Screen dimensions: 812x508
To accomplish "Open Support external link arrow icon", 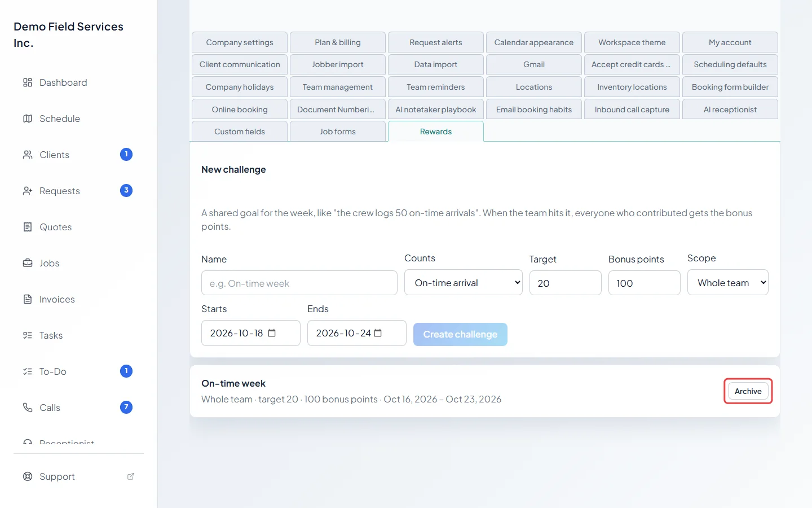I will [x=131, y=476].
